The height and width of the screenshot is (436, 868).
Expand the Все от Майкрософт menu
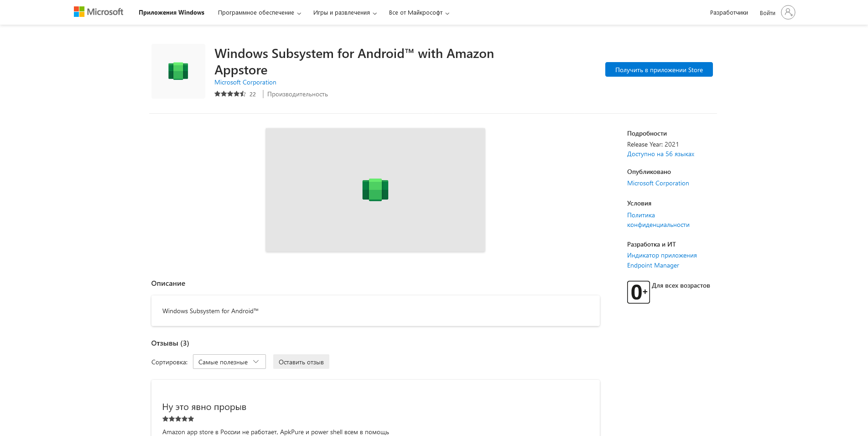point(419,13)
